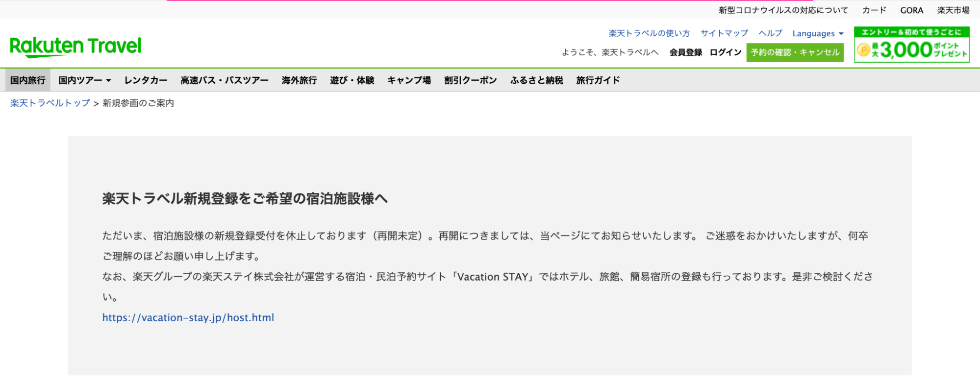
Task: Expand the 国内ツアー dropdown menu
Action: [x=85, y=80]
